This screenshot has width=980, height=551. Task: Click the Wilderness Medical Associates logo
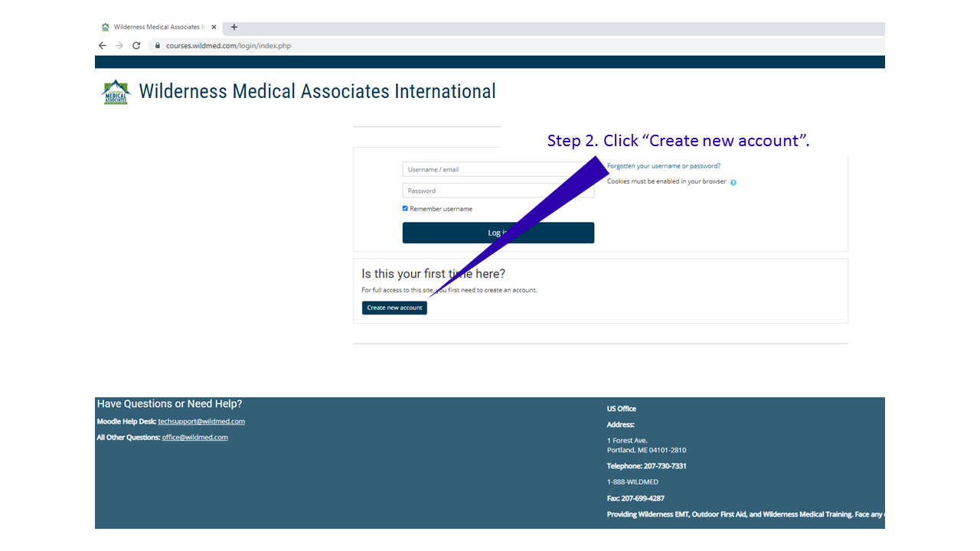click(x=116, y=92)
